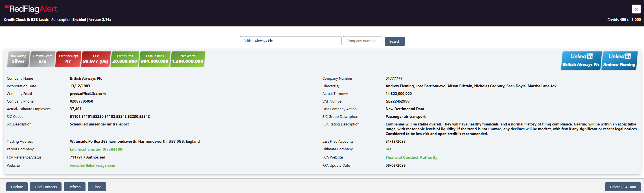
Task: Select the Creditor Days 47 badge
Action: (x=68, y=59)
